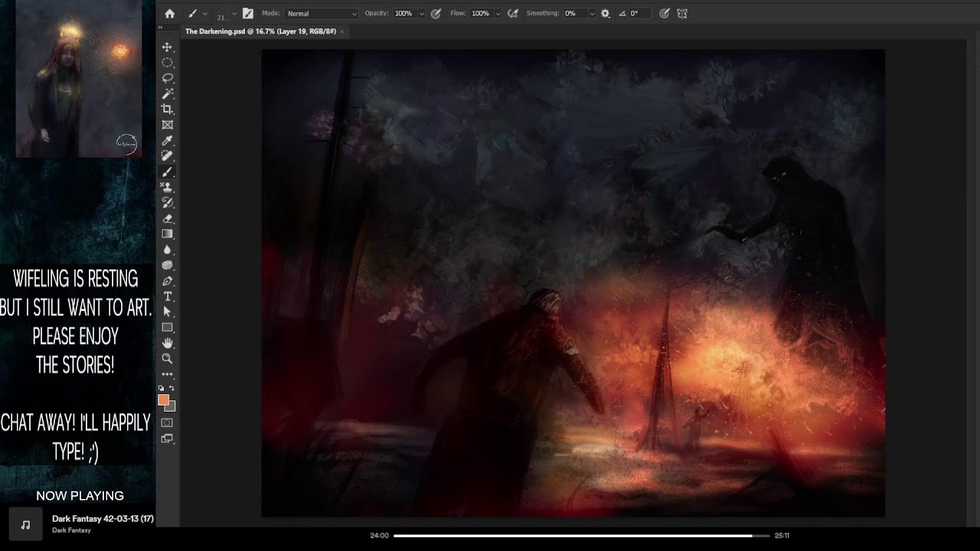Screen dimensions: 980x551
Task: Open the Edit Toolbar three-dots menu
Action: click(x=167, y=374)
